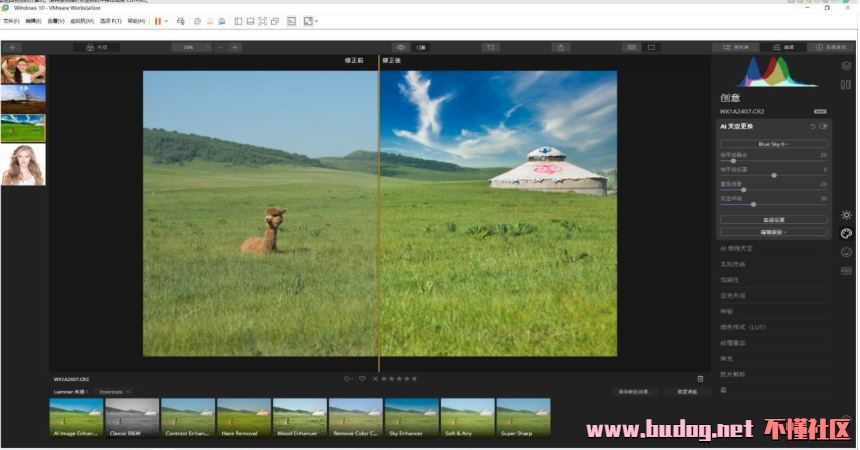860x450 pixels.
Task: Expand the Essentials looks category dropdown
Action: coord(115,392)
